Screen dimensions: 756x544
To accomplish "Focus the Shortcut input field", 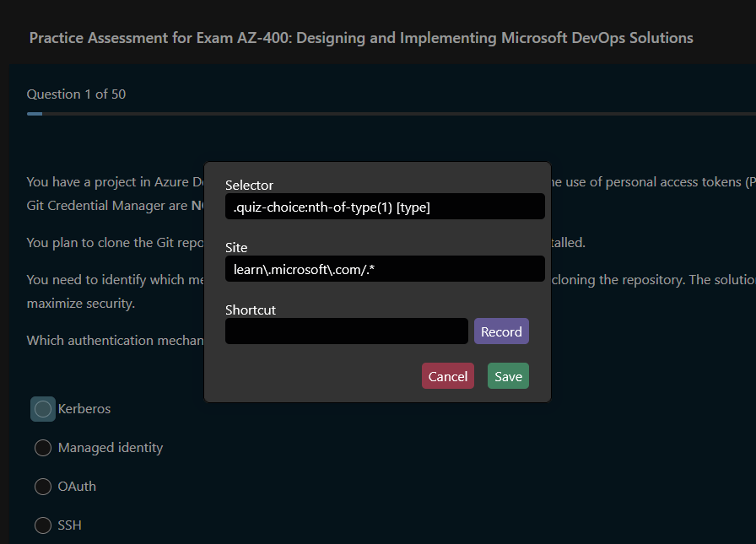I will (x=346, y=331).
